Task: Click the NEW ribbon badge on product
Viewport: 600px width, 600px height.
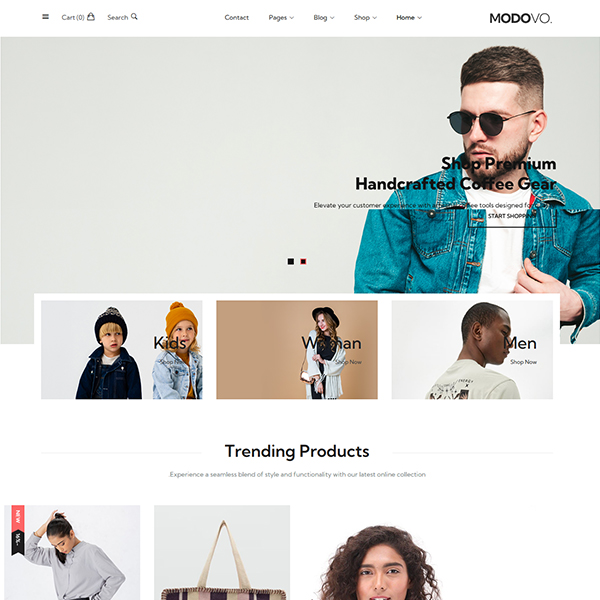Action: click(18, 518)
